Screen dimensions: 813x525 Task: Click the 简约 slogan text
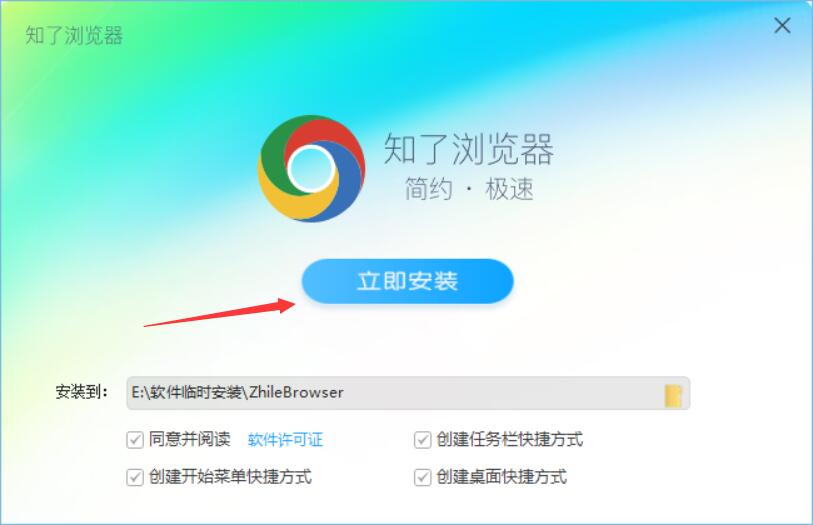click(428, 189)
